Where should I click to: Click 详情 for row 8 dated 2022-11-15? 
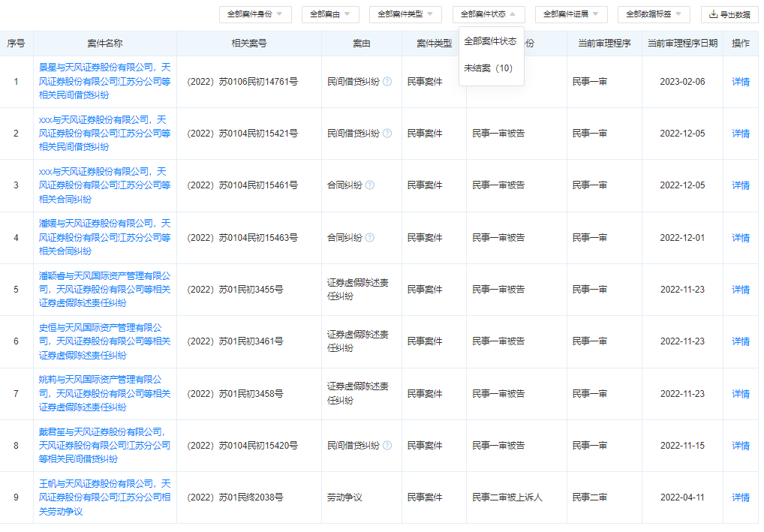tap(741, 446)
